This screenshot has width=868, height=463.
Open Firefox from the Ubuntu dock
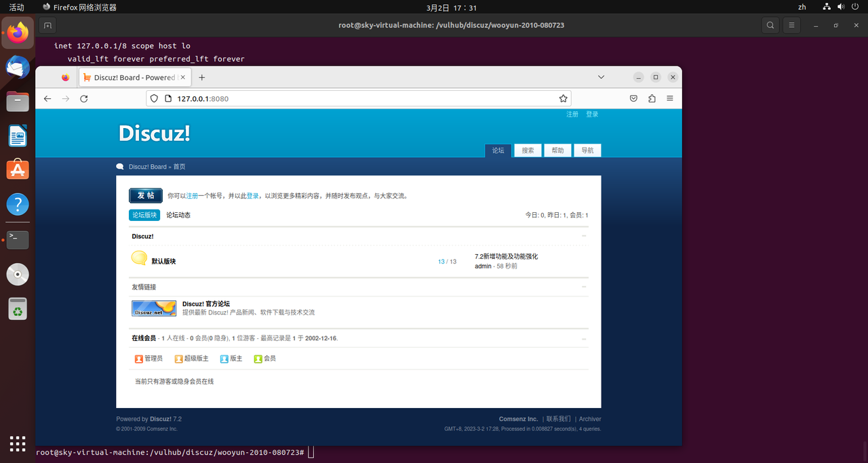[18, 33]
